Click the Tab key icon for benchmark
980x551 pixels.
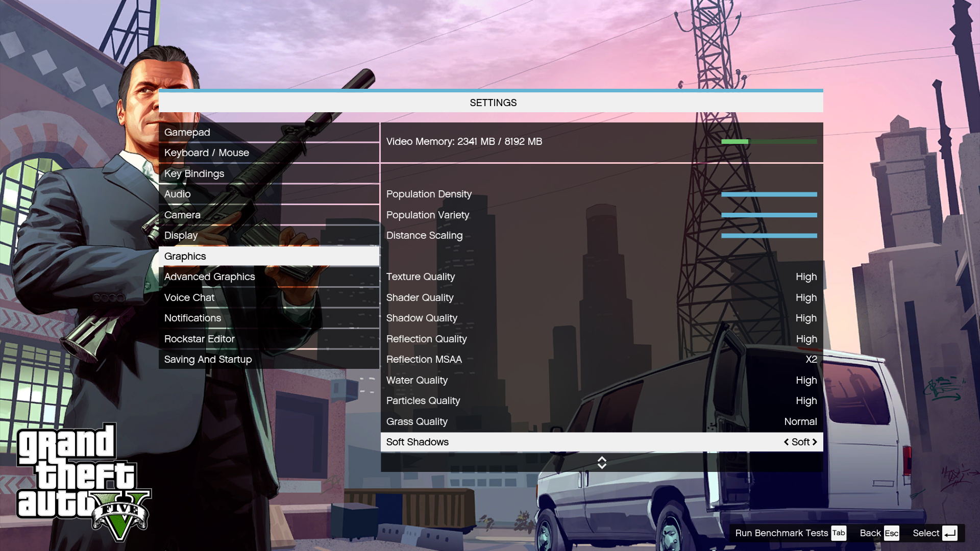click(839, 533)
